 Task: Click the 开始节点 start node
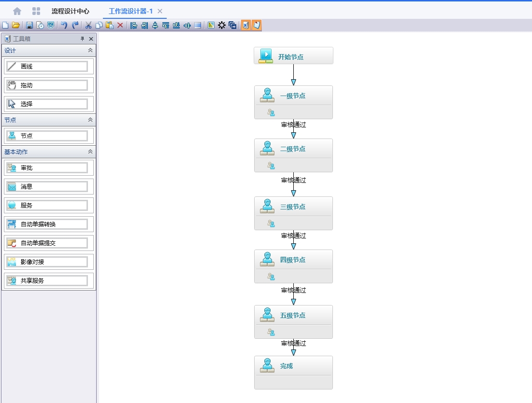(x=293, y=56)
